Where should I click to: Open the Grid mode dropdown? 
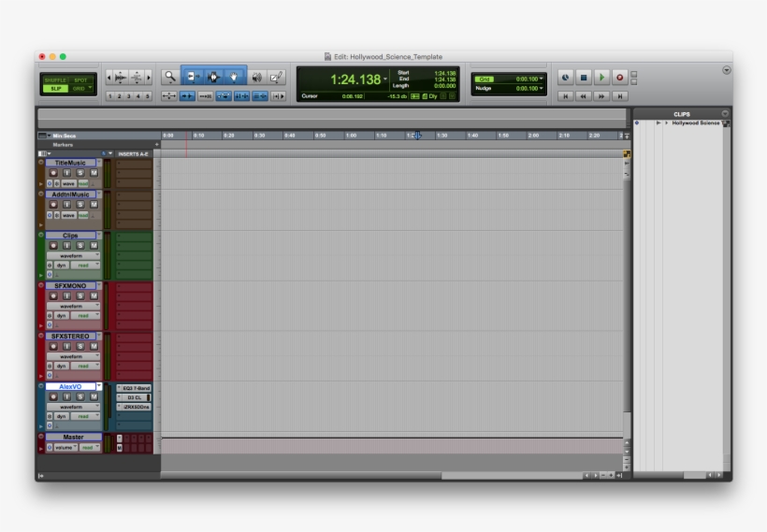tap(91, 88)
